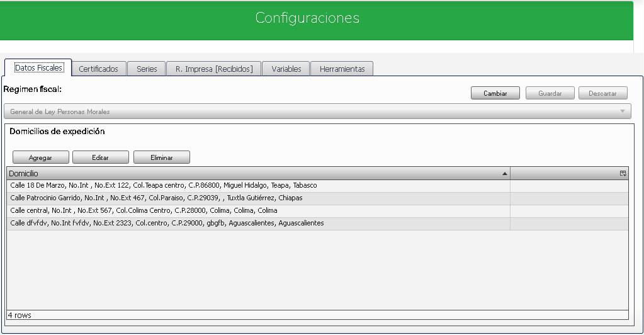Click the Guardar button

point(550,93)
